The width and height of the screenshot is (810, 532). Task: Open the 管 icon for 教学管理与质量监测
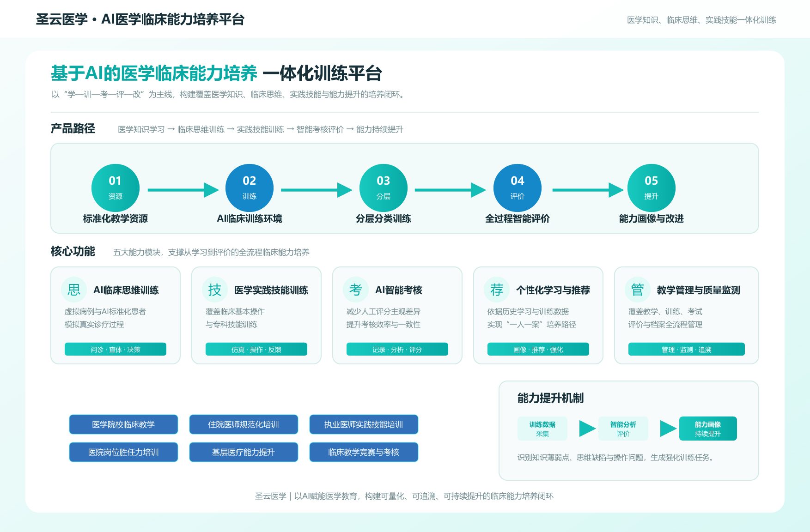point(638,290)
